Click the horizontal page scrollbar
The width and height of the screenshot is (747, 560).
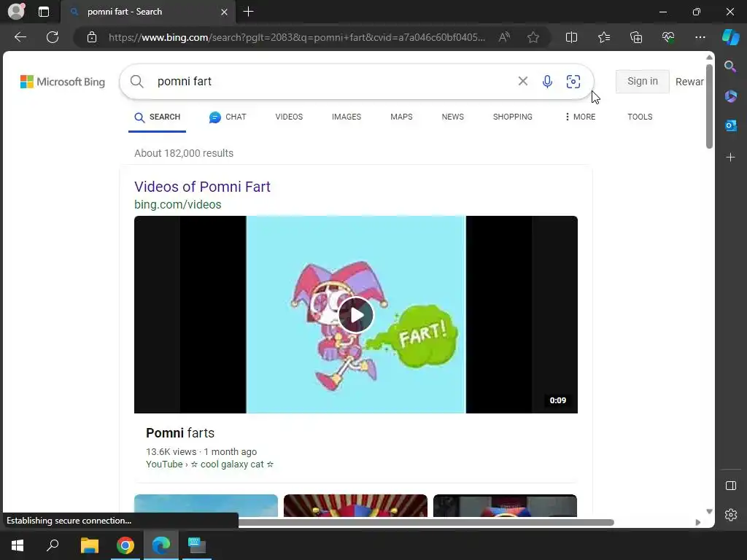pyautogui.click(x=426, y=522)
